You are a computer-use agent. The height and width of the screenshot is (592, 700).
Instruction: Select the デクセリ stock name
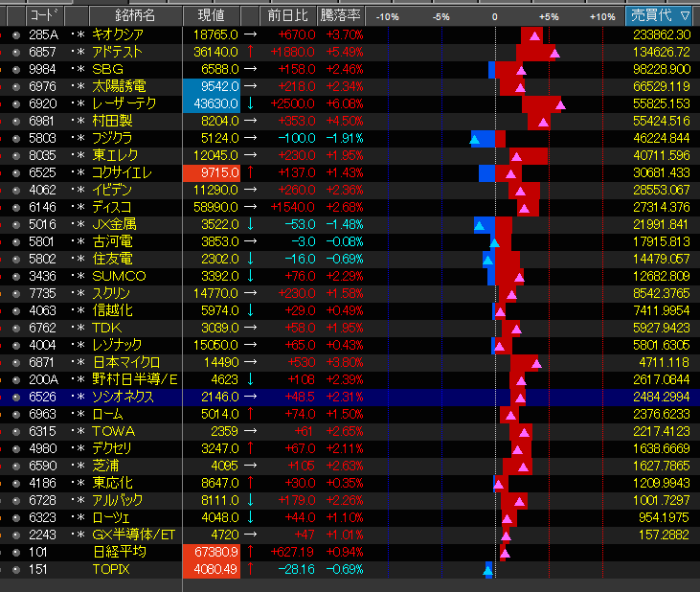[x=112, y=448]
